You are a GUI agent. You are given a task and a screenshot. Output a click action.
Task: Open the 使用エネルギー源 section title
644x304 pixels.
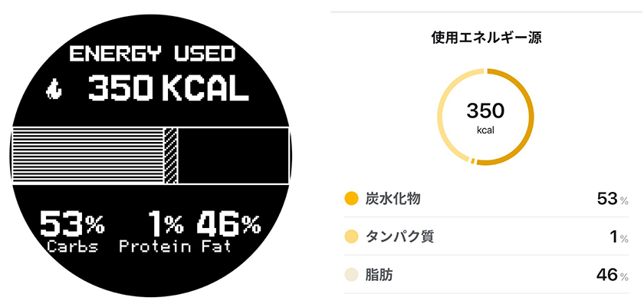pyautogui.click(x=486, y=38)
